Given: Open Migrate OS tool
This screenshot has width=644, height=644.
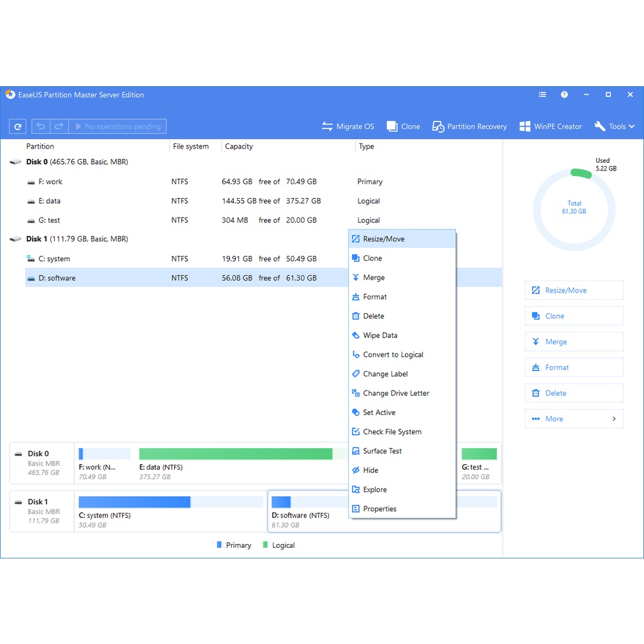Looking at the screenshot, I should pos(348,126).
